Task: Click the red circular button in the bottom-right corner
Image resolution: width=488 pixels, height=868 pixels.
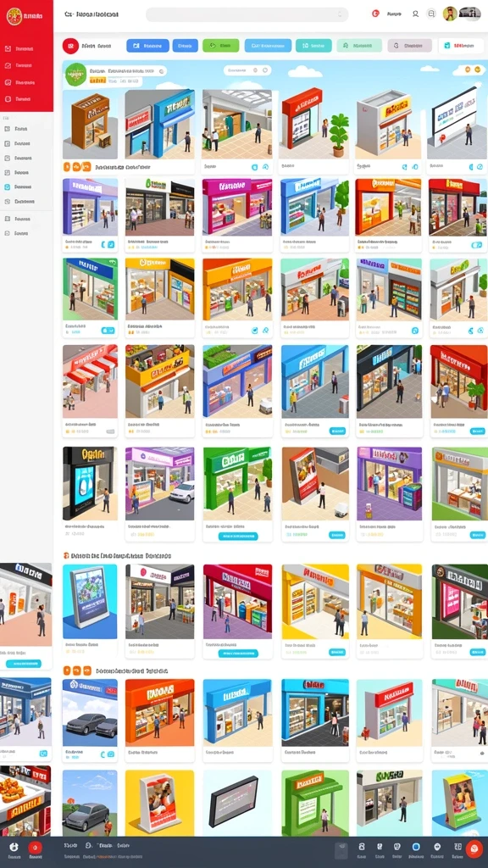Action: click(x=474, y=849)
